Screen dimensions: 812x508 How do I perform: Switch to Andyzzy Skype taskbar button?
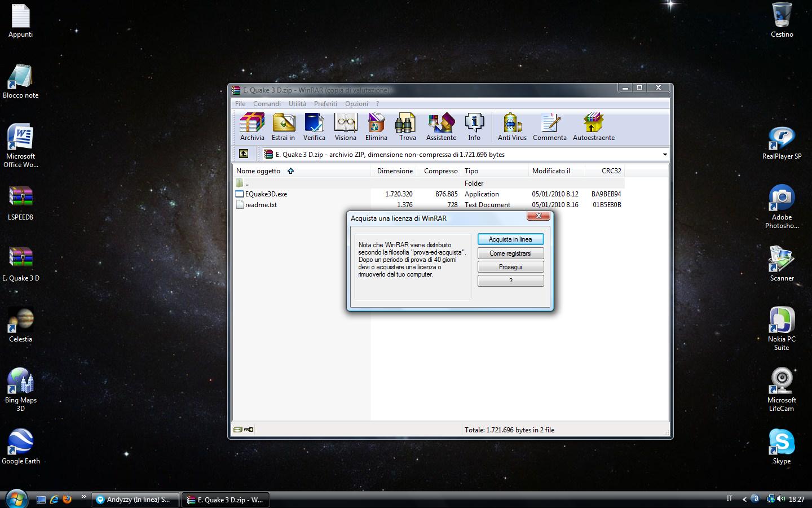pos(135,500)
